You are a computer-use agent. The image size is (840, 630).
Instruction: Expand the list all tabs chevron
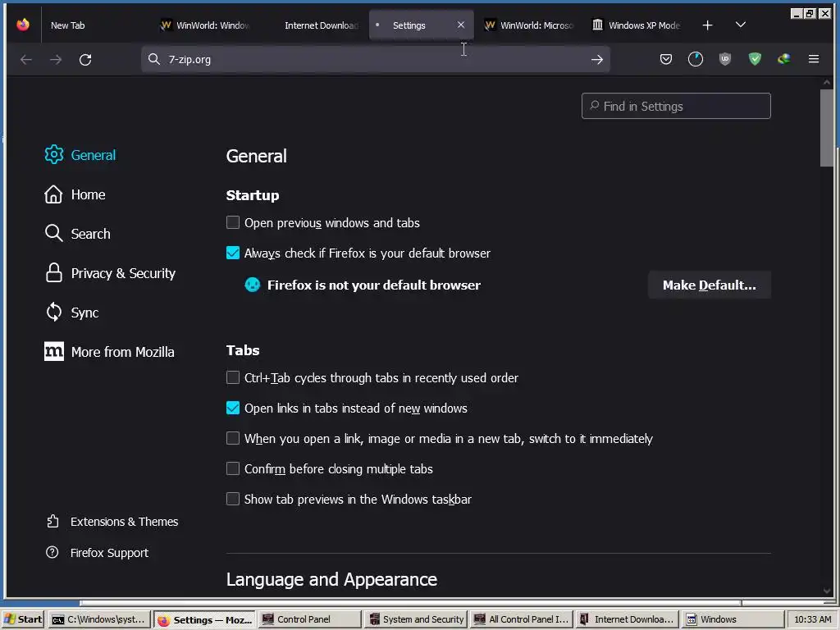(741, 25)
